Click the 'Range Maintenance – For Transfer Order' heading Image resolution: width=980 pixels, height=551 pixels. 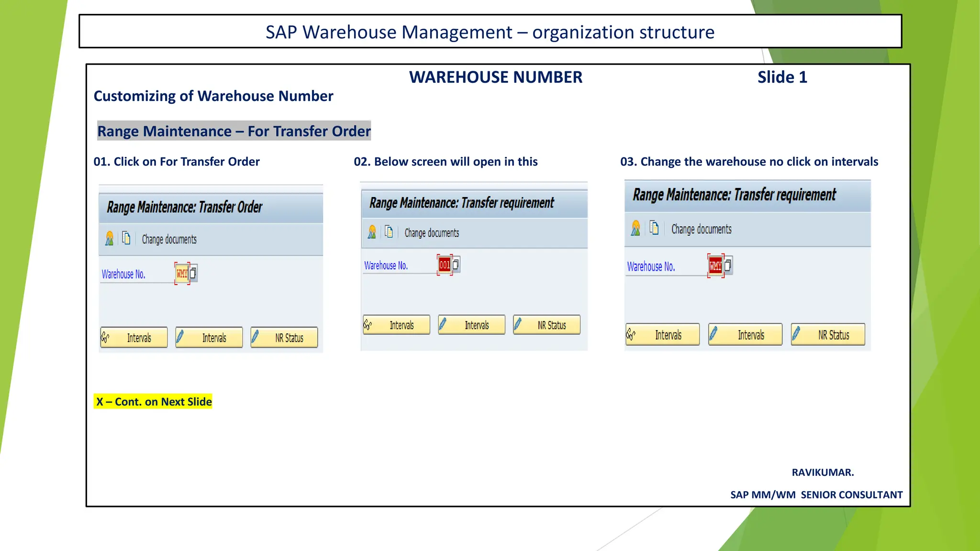pos(234,131)
